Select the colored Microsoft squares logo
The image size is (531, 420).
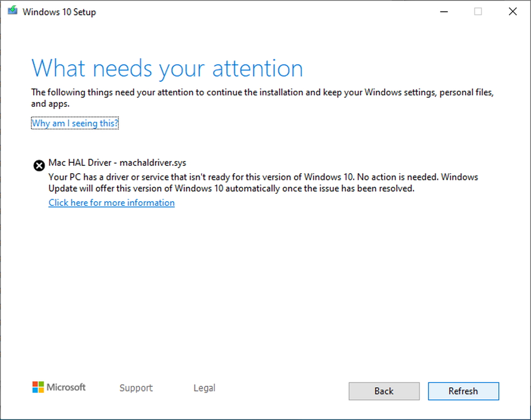(37, 387)
